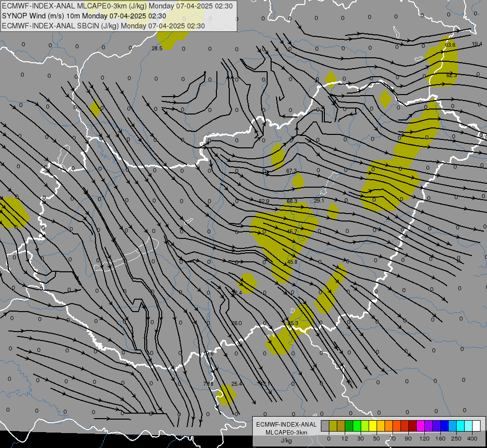Click the 'SYNOP Wind (m/s) 10m' header line
This screenshot has height=448, width=487.
pos(84,16)
